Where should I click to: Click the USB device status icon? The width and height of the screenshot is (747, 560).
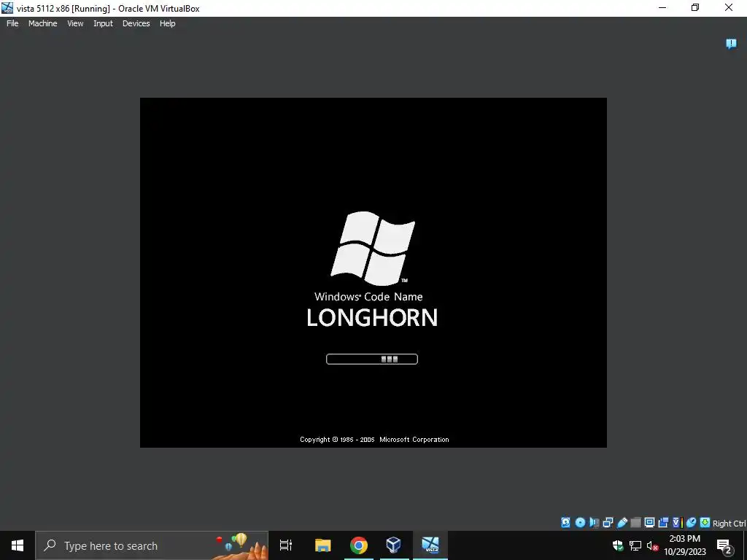[x=622, y=522]
